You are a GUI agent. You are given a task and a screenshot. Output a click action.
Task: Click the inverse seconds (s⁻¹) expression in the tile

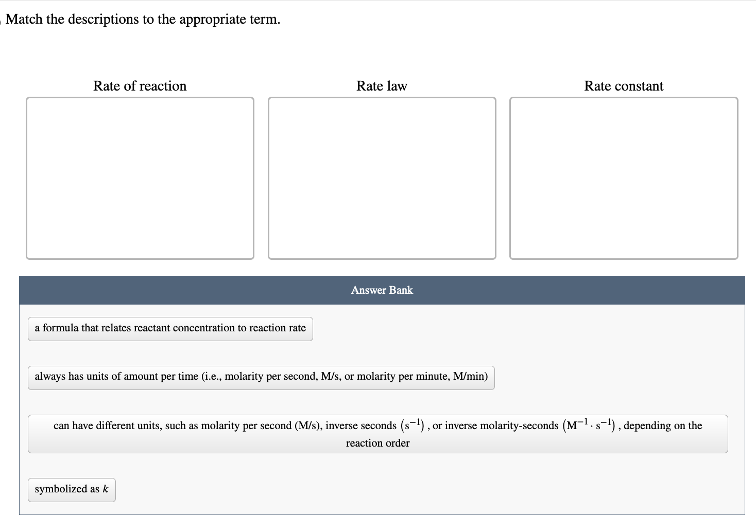point(412,425)
